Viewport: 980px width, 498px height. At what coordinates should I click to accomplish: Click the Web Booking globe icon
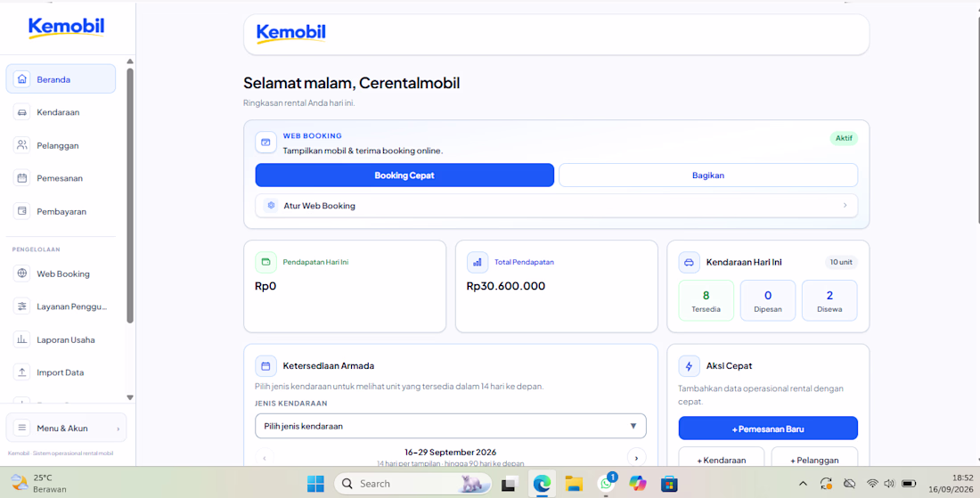(x=22, y=273)
